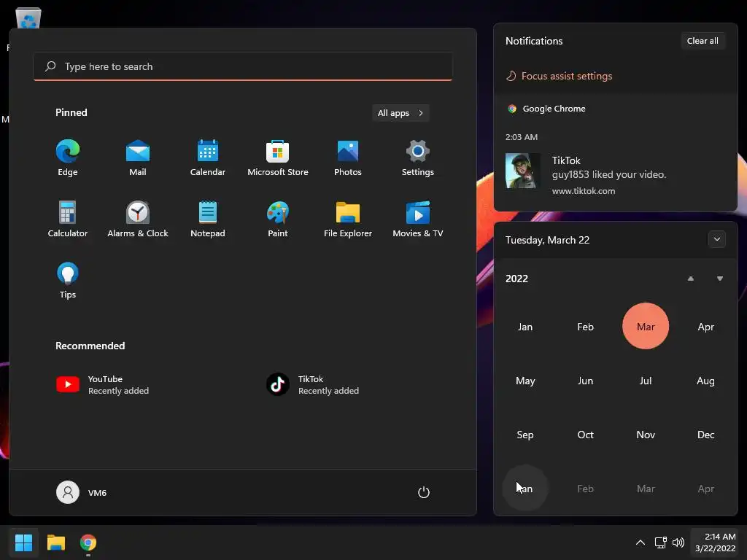Open the pinned Calendar app

point(208,158)
